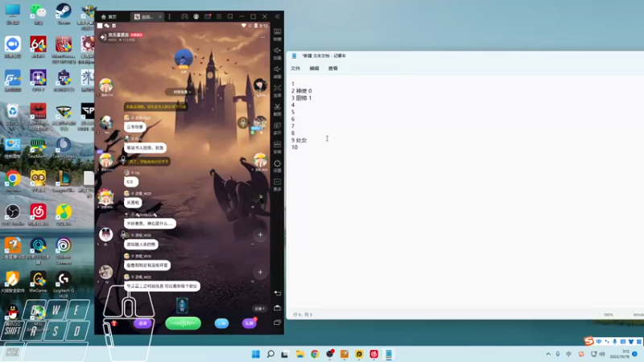Screen dimensions: 644x362
Task: Open keyboard mapping tool in emulator sidebar
Action: (x=277, y=34)
